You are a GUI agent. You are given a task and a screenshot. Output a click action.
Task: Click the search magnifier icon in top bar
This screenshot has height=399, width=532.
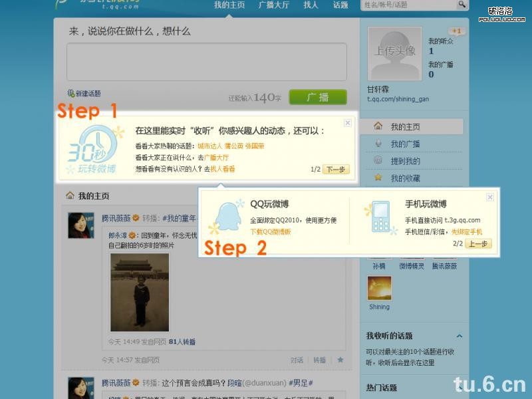click(x=462, y=5)
